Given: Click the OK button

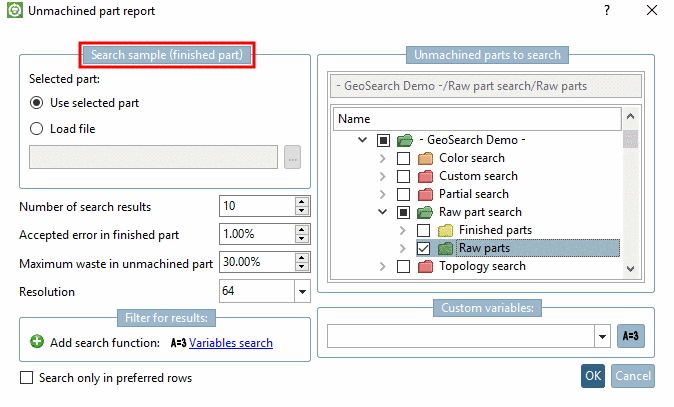Looking at the screenshot, I should click(x=593, y=376).
